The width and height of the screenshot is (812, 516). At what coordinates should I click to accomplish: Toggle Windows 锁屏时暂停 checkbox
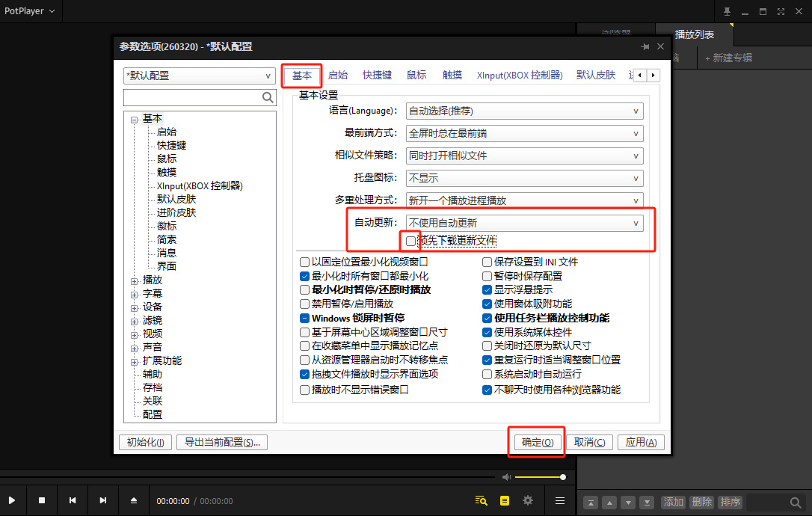[304, 318]
